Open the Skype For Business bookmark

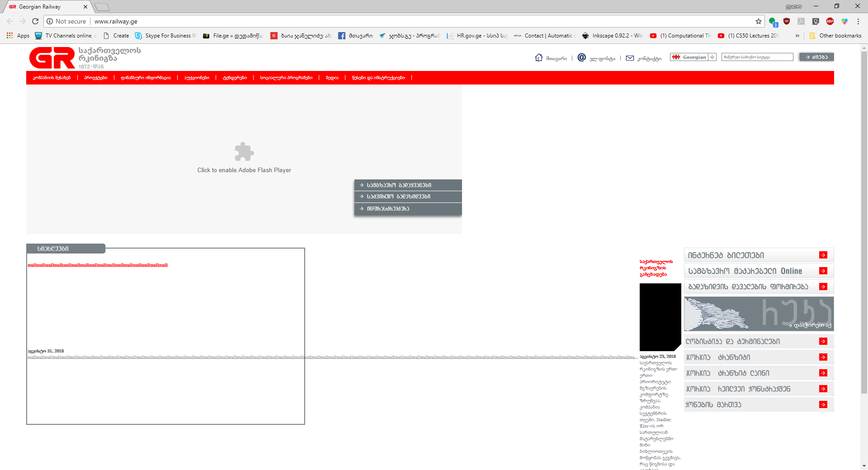(165, 36)
